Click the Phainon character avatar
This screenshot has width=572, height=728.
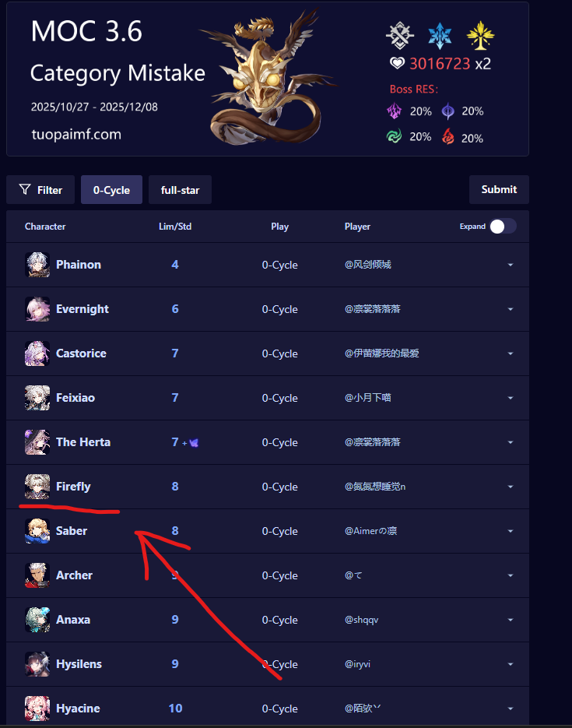pyautogui.click(x=37, y=265)
